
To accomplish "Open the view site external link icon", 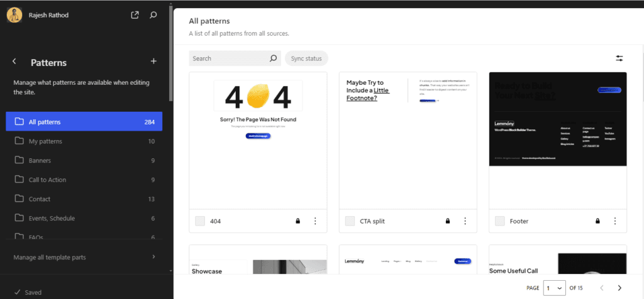I will tap(135, 15).
